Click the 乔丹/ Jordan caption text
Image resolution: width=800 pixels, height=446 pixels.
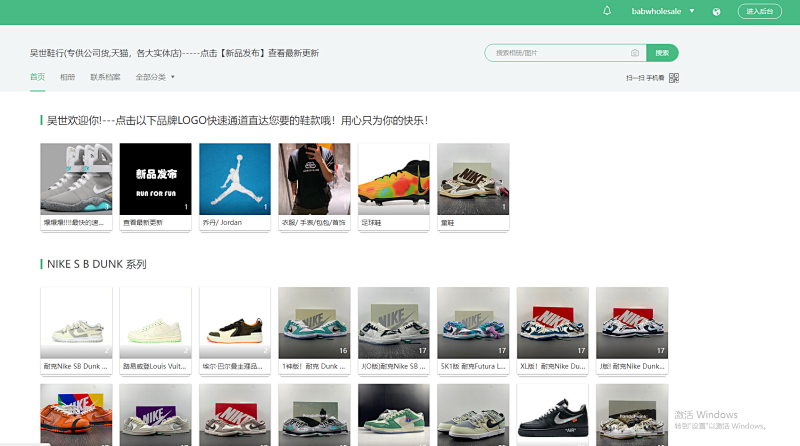coord(222,222)
